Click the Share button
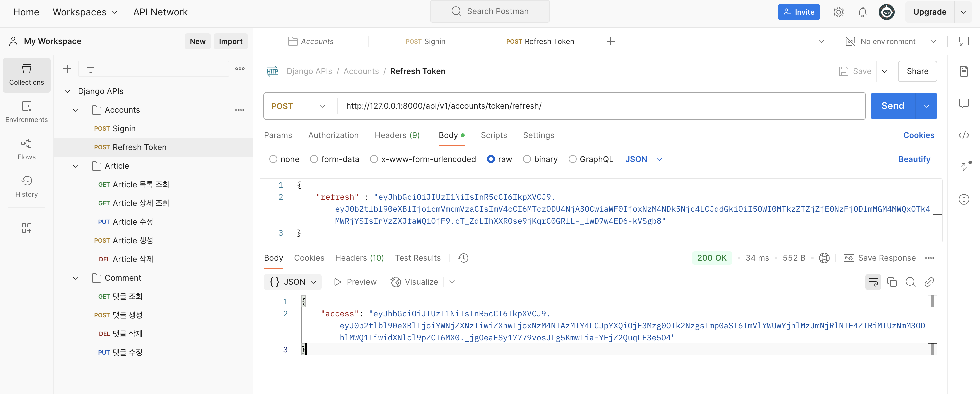This screenshot has width=980, height=394. 917,71
